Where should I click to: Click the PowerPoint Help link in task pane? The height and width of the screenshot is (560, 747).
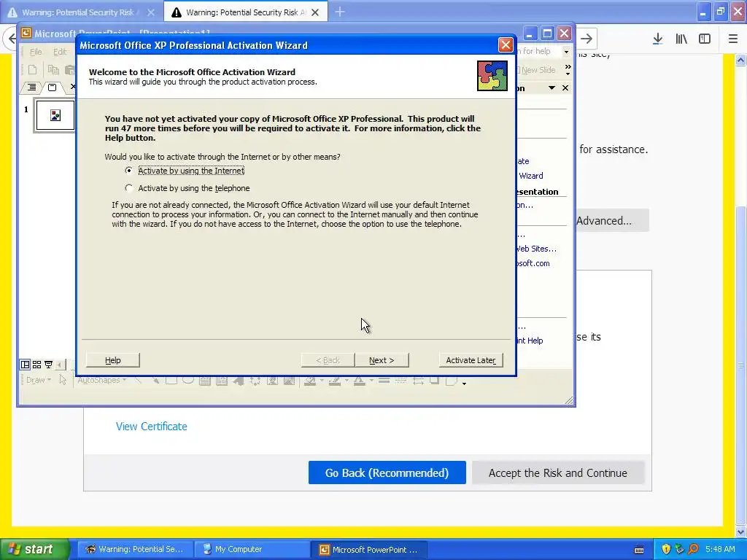(x=530, y=341)
